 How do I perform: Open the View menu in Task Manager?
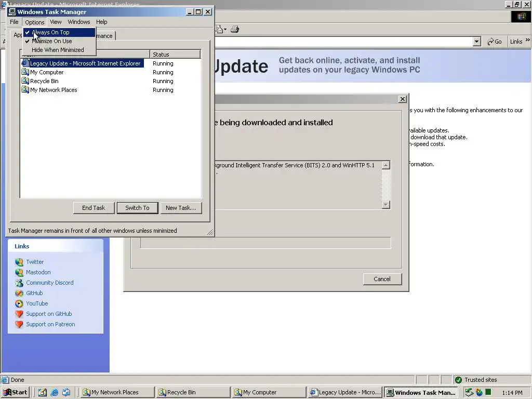click(x=56, y=22)
